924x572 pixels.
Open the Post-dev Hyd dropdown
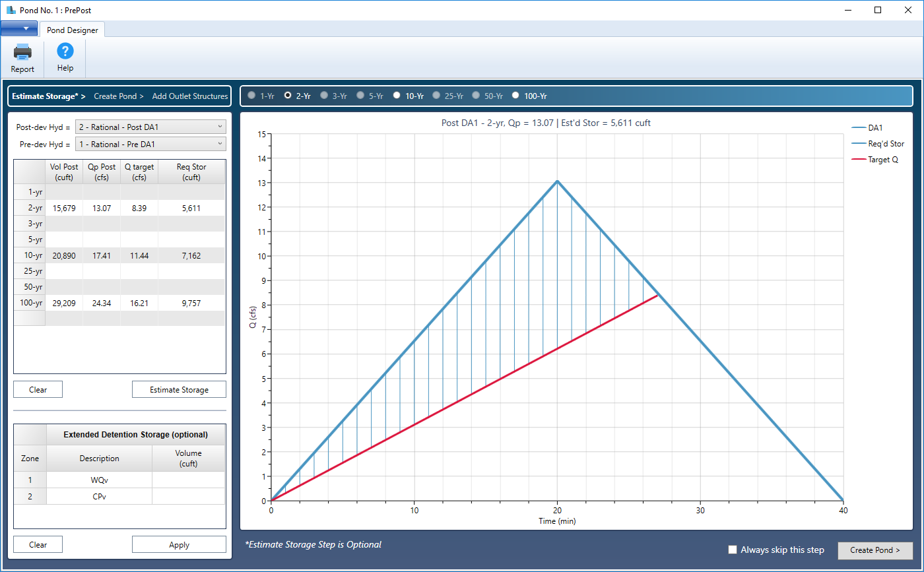click(150, 126)
